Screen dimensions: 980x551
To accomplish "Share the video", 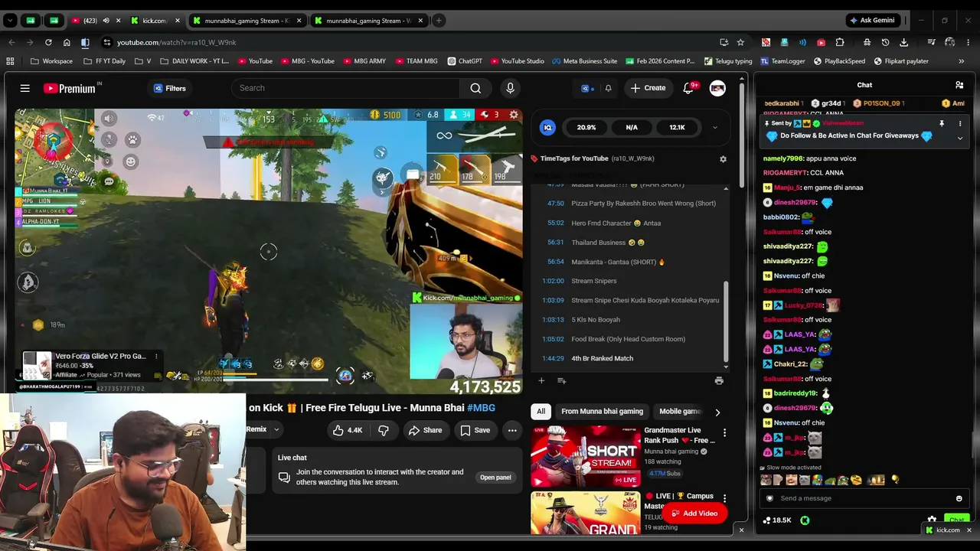I will 425,430.
